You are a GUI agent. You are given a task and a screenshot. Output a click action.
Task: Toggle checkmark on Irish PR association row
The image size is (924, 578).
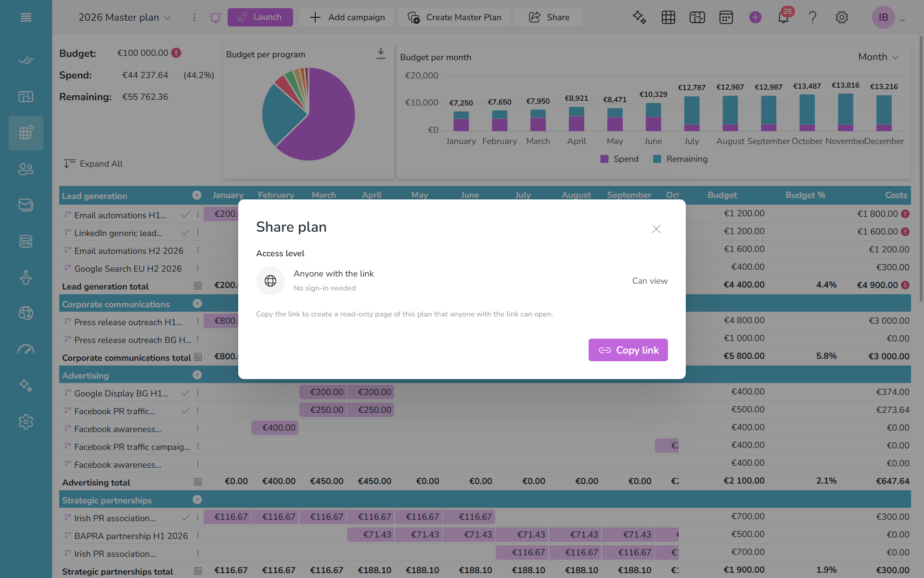pyautogui.click(x=185, y=518)
